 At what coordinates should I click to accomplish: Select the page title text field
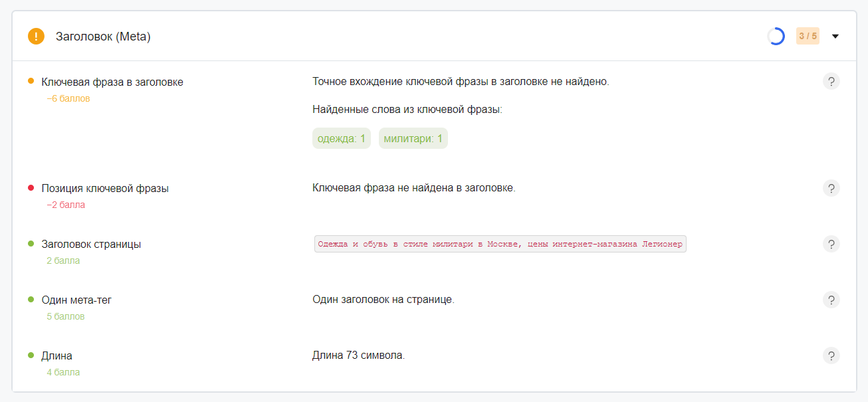(500, 244)
